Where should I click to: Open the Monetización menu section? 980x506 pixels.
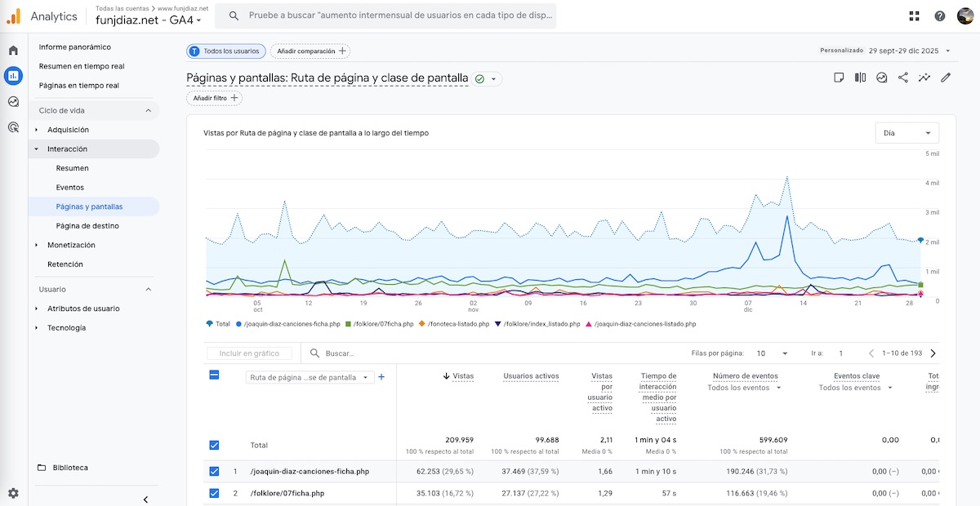pyautogui.click(x=70, y=245)
